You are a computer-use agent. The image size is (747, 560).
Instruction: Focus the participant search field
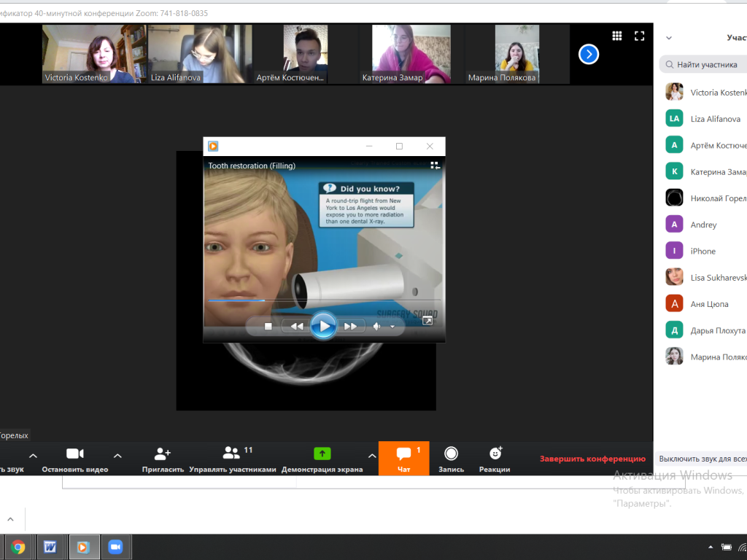click(x=703, y=64)
